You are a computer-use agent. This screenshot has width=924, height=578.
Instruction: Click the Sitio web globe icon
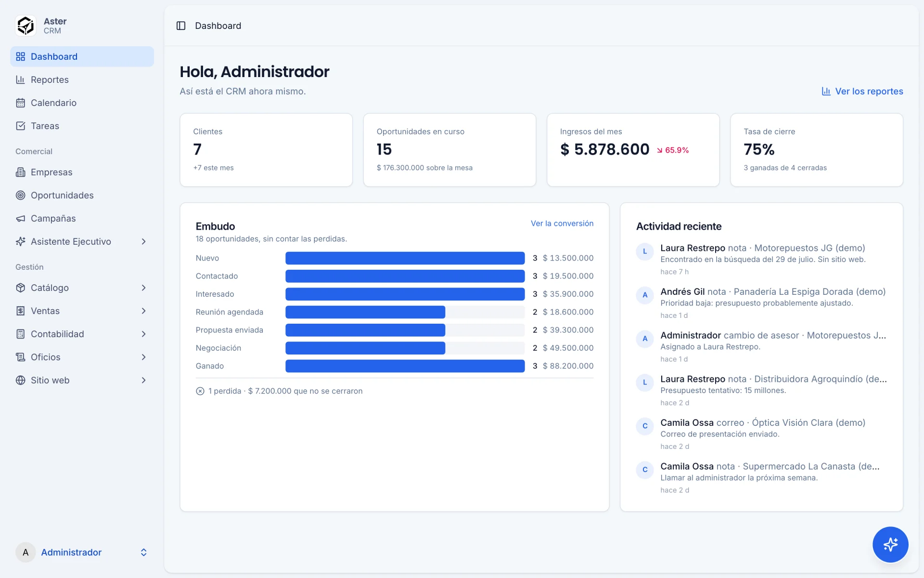20,380
